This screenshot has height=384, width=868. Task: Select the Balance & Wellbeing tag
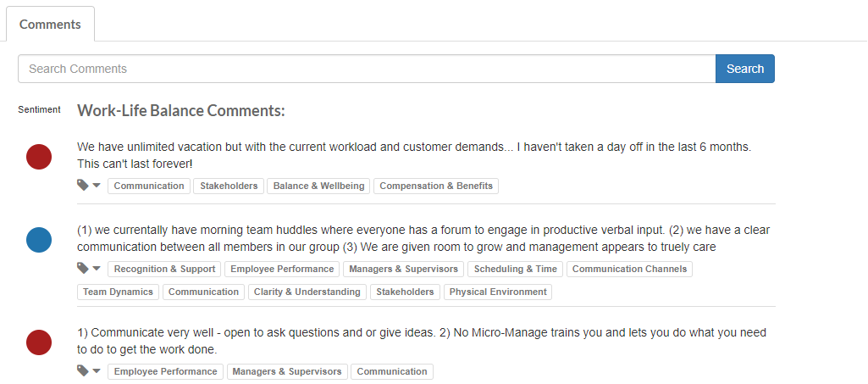(x=319, y=186)
